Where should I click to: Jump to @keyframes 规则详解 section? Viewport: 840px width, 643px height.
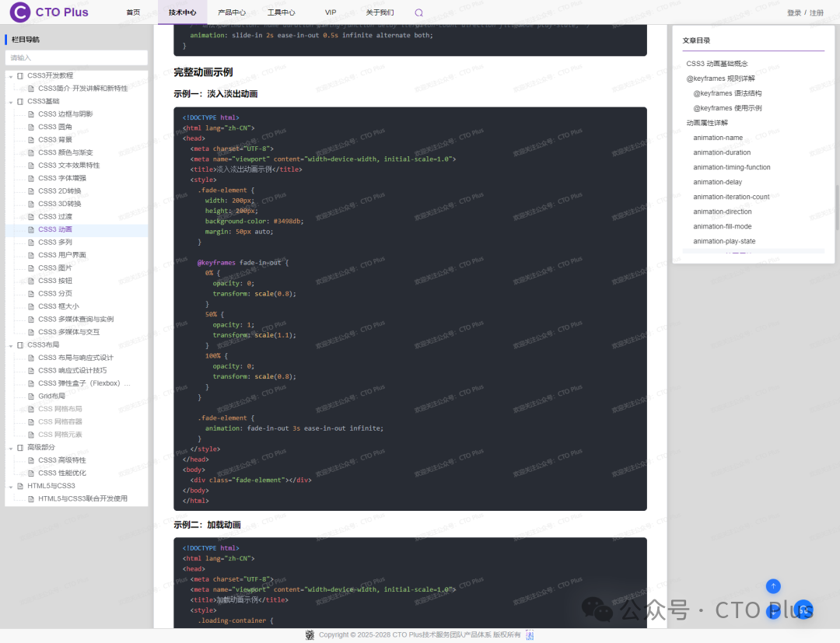pos(720,79)
